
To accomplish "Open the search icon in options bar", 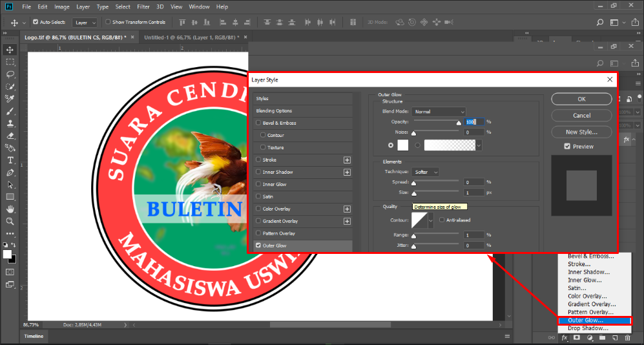I will [x=600, y=22].
